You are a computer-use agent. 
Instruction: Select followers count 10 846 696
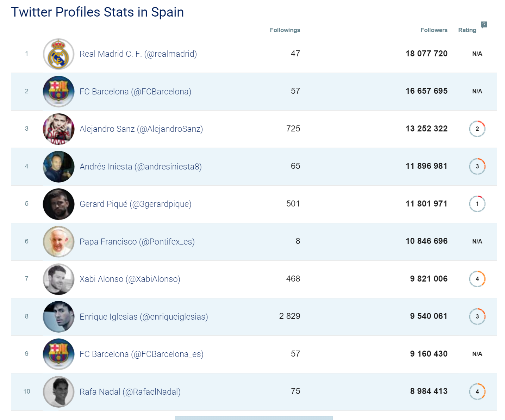point(426,241)
